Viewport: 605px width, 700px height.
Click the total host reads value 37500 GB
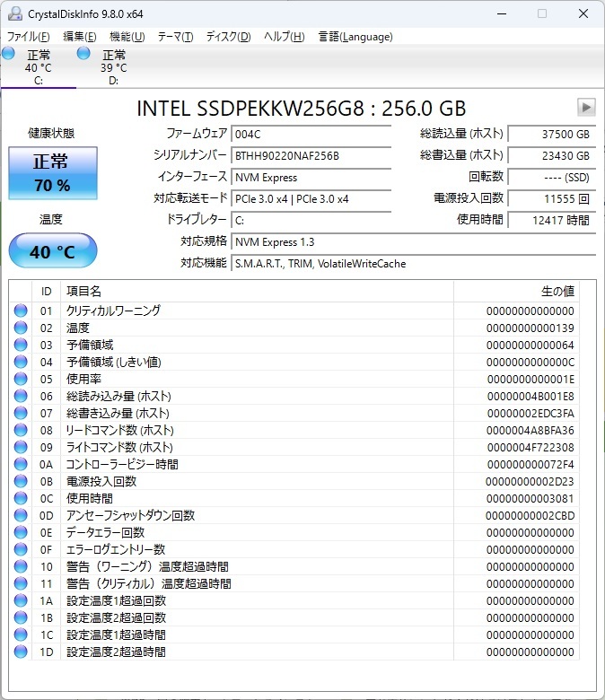pyautogui.click(x=552, y=135)
